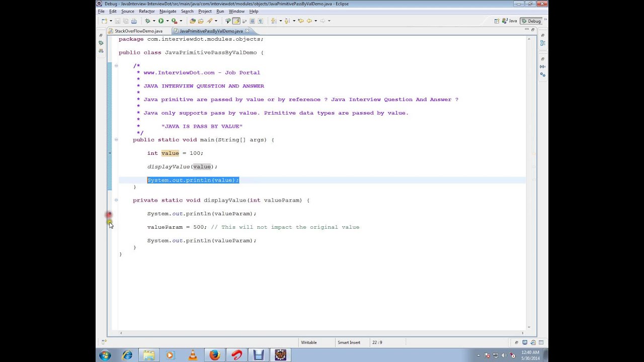Click the Print toolbar icon

134,21
